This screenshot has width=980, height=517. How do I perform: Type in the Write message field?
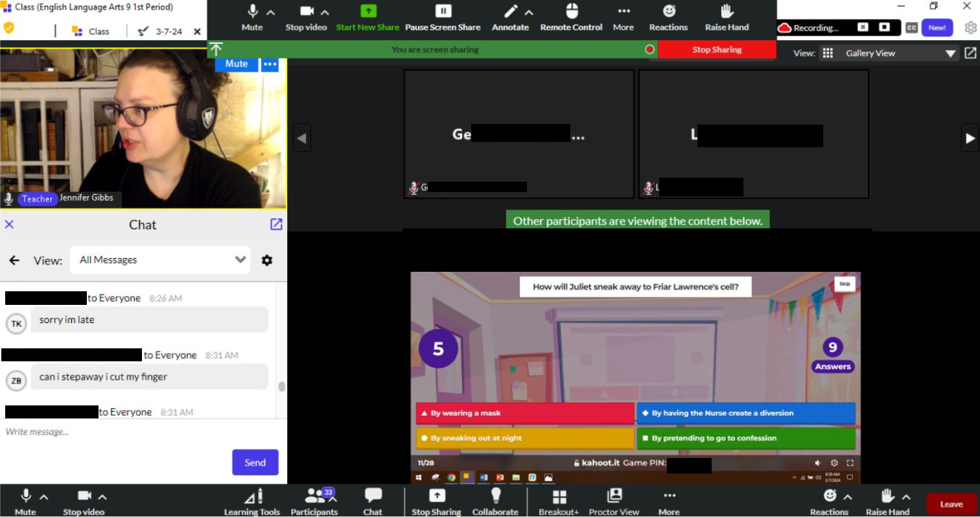[130, 431]
